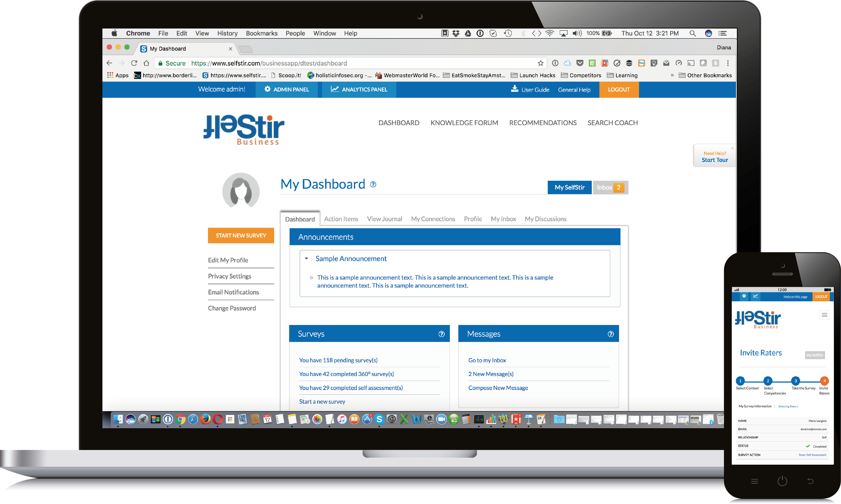Open the Admin Panel gear icon
The height and width of the screenshot is (504, 841).
pyautogui.click(x=268, y=89)
